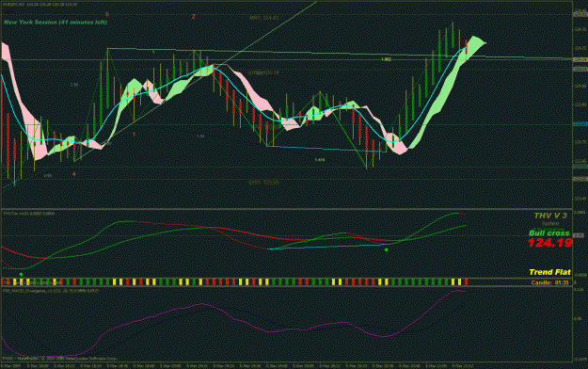Image resolution: width=588 pixels, height=369 pixels.
Task: Click the THV V 3 system label
Action: tap(550, 216)
